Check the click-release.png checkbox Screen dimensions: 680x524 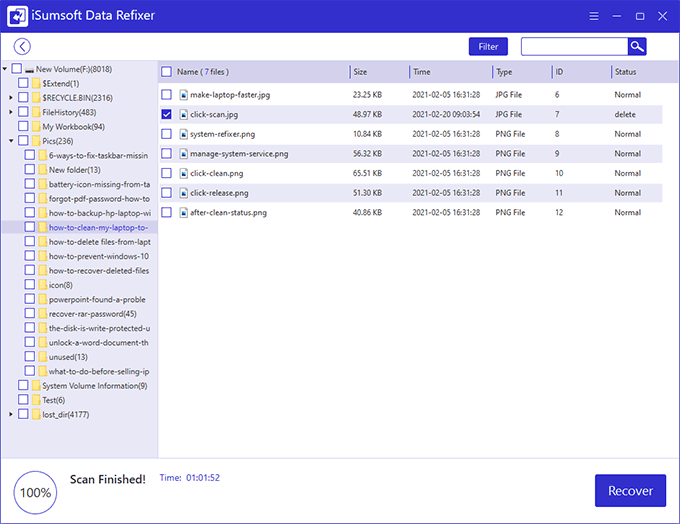pyautogui.click(x=167, y=193)
